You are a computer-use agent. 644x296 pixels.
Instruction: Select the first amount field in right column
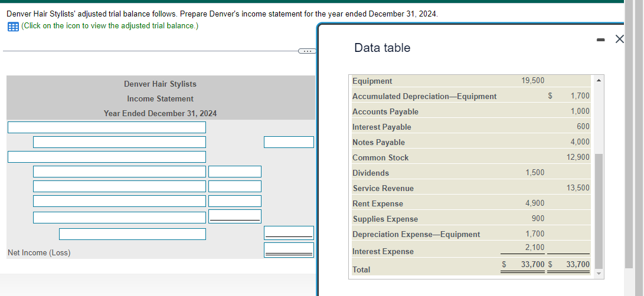click(289, 142)
